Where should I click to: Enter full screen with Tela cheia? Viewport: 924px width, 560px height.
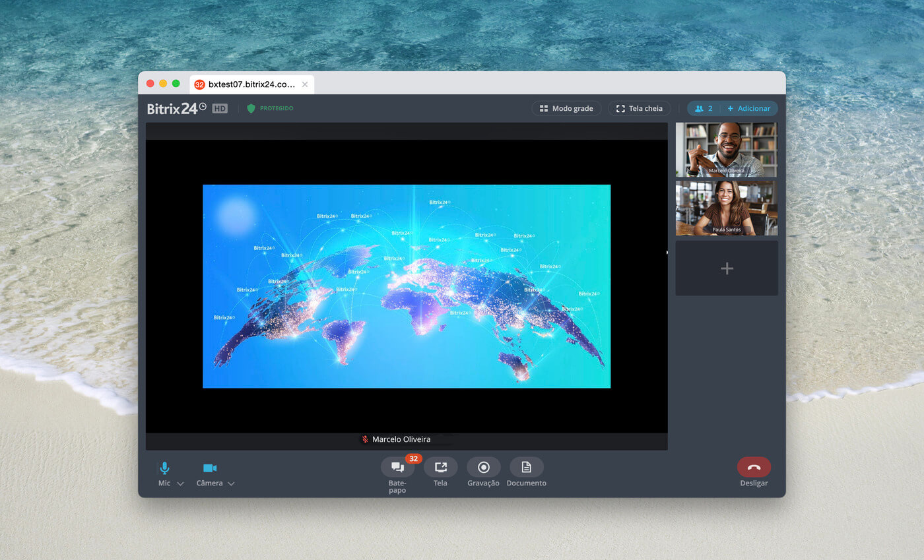[x=639, y=108]
